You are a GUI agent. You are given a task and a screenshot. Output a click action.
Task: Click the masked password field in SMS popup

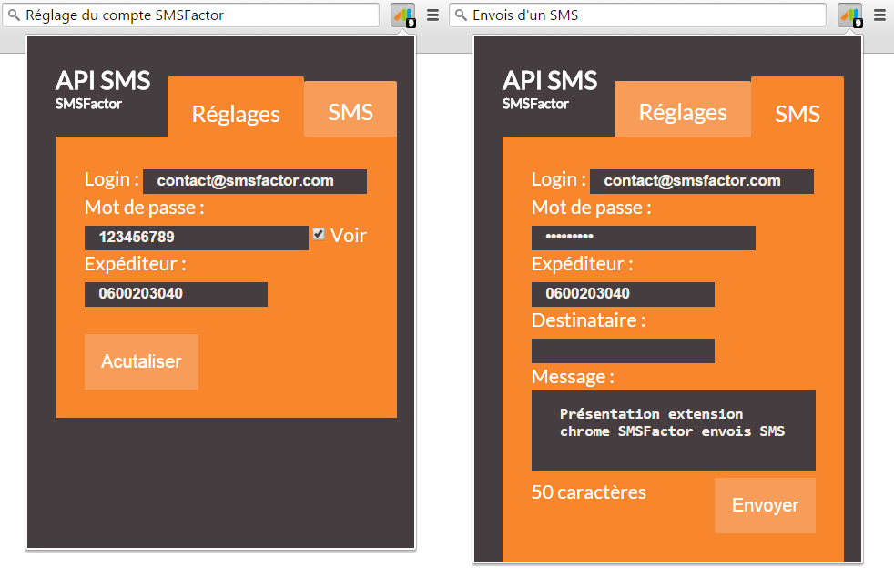[x=643, y=238]
